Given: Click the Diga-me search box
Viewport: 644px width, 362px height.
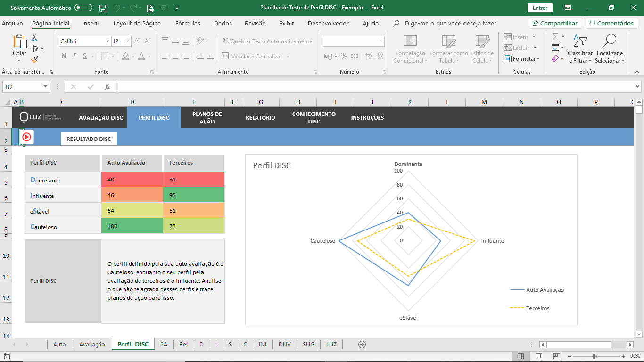Looking at the screenshot, I should (x=450, y=24).
